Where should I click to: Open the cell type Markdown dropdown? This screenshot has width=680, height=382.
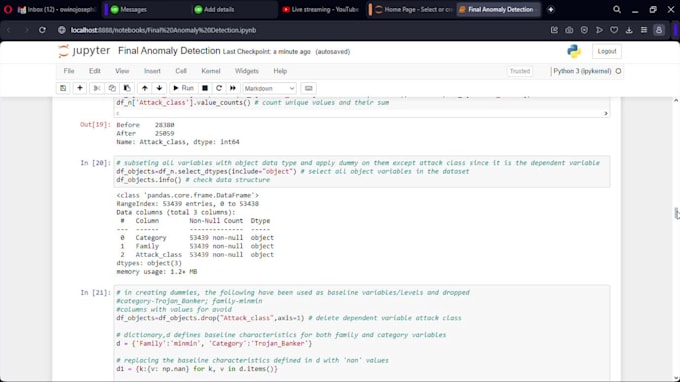pyautogui.click(x=269, y=88)
